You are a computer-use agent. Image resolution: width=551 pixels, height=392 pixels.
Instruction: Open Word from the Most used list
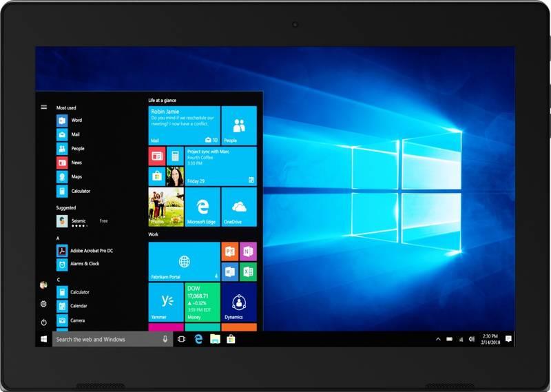click(70, 121)
